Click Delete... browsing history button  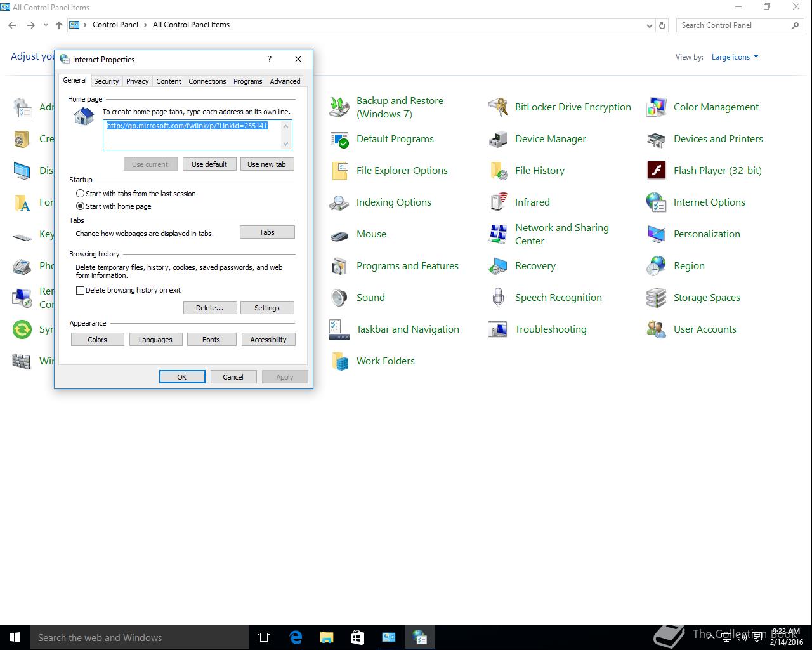(x=209, y=308)
